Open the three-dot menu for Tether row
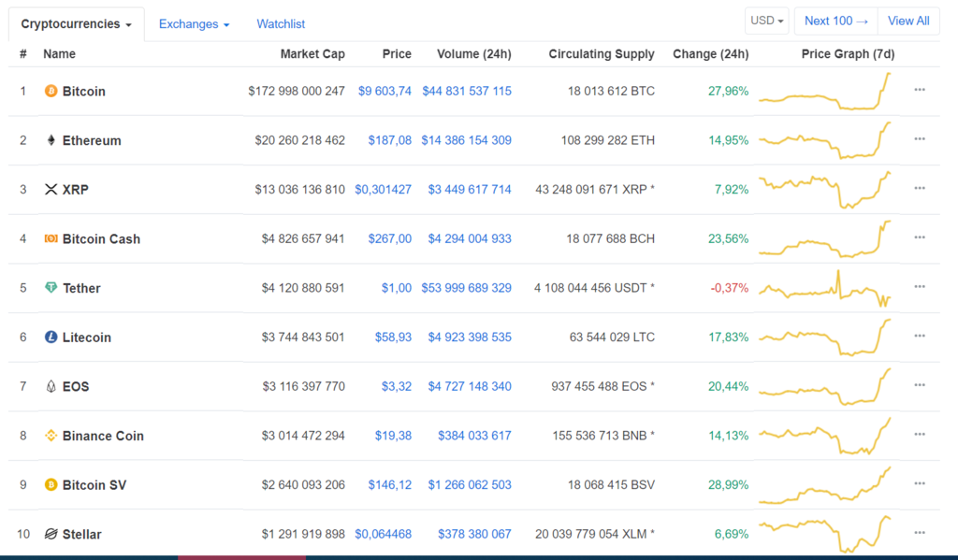Screen dimensions: 958x560 [920, 287]
